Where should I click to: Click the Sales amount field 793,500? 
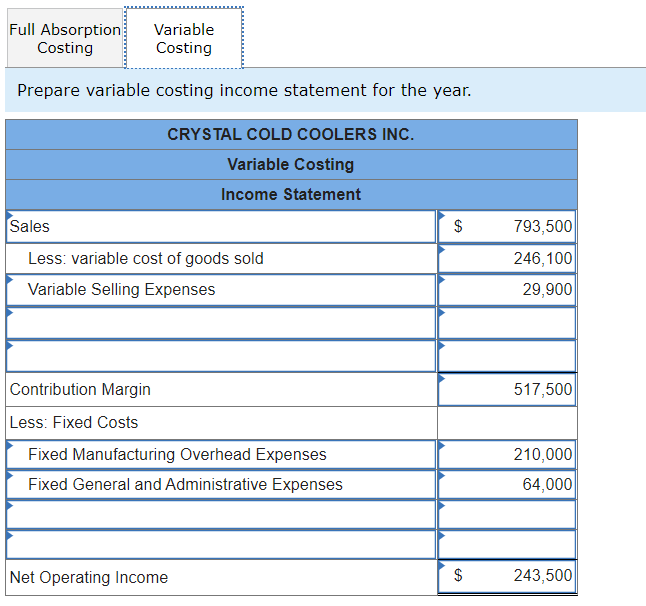point(507,227)
